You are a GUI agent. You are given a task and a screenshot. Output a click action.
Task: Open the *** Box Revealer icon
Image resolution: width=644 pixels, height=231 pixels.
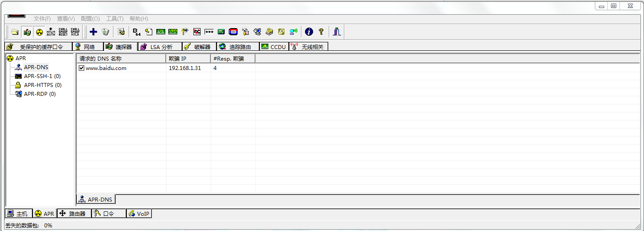(209, 32)
